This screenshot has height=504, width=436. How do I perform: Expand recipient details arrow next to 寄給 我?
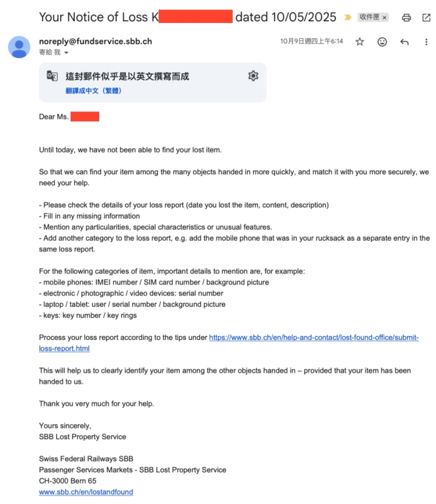pyautogui.click(x=66, y=53)
